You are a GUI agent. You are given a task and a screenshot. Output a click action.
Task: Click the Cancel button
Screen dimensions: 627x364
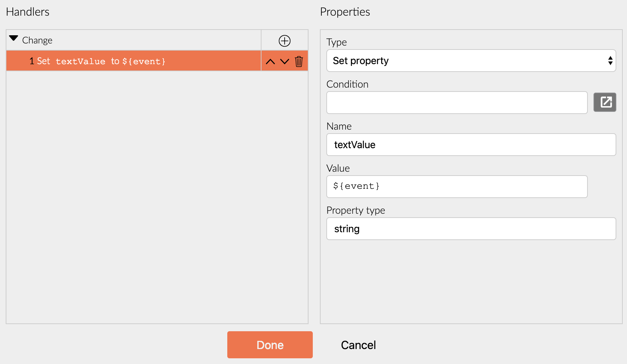(x=358, y=345)
